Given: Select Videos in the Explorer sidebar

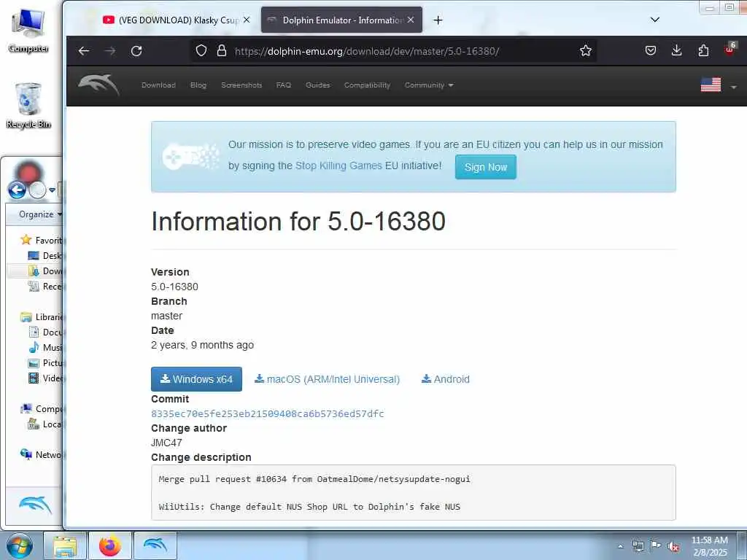Looking at the screenshot, I should pyautogui.click(x=45, y=378).
